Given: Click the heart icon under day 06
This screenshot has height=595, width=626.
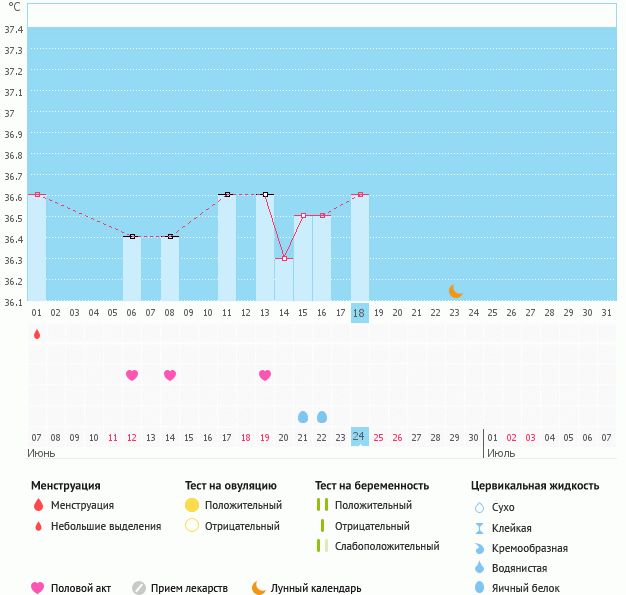Looking at the screenshot, I should [x=132, y=375].
